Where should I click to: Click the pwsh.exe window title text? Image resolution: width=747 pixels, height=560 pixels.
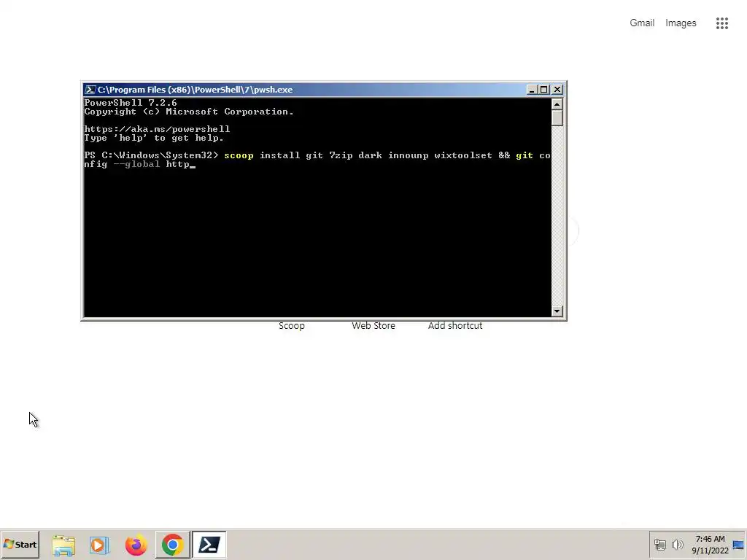tap(195, 90)
